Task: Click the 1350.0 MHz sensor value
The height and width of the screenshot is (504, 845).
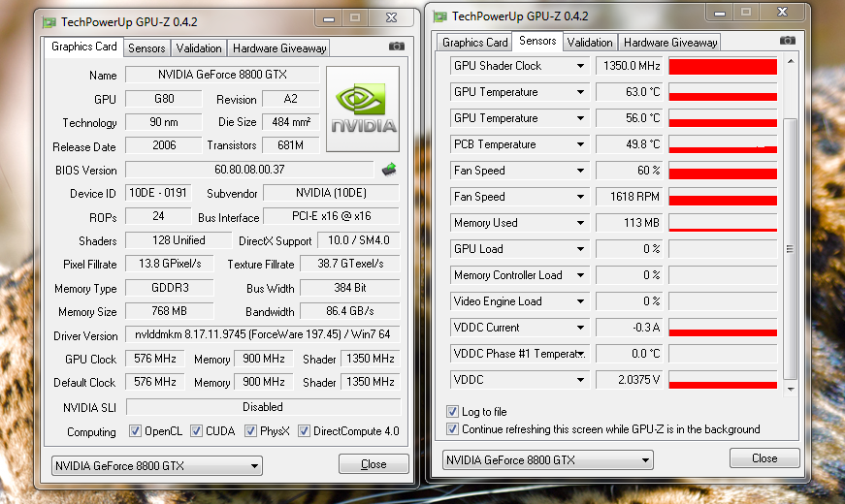Action: (629, 66)
